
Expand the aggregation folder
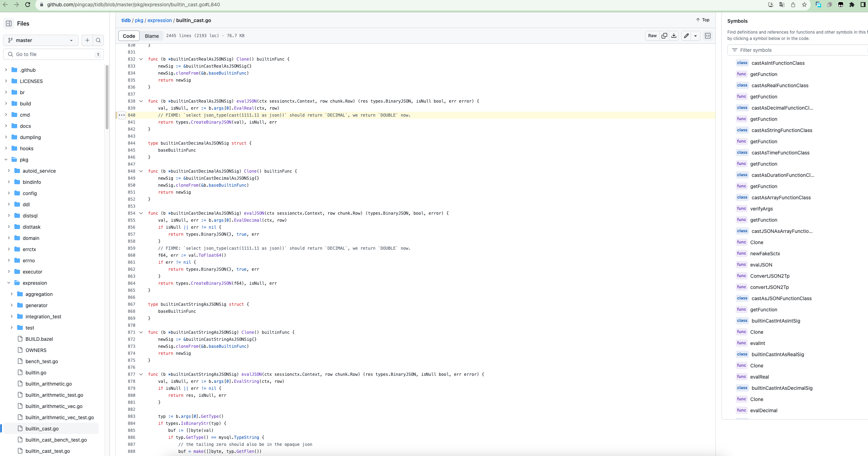tap(12, 294)
